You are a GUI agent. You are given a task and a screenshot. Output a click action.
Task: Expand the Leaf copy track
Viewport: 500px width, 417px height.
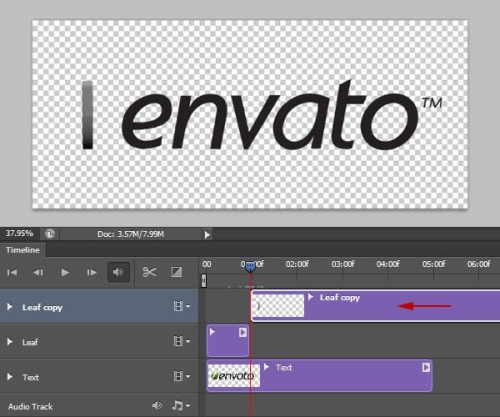pyautogui.click(x=10, y=307)
